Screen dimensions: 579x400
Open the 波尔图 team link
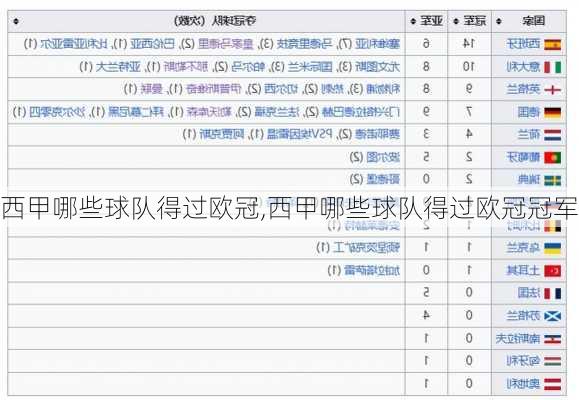click(x=383, y=157)
